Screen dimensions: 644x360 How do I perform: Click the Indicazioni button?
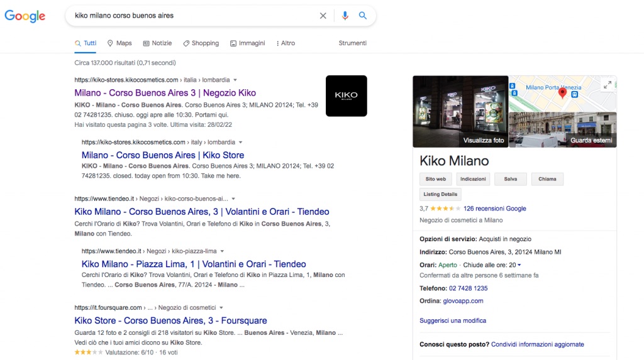(473, 179)
